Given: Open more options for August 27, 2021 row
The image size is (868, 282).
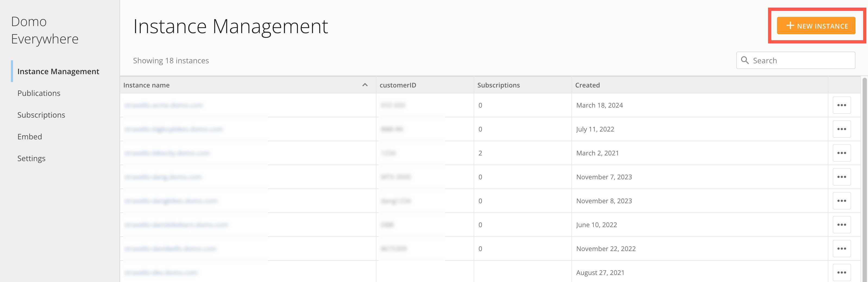Looking at the screenshot, I should coord(841,272).
